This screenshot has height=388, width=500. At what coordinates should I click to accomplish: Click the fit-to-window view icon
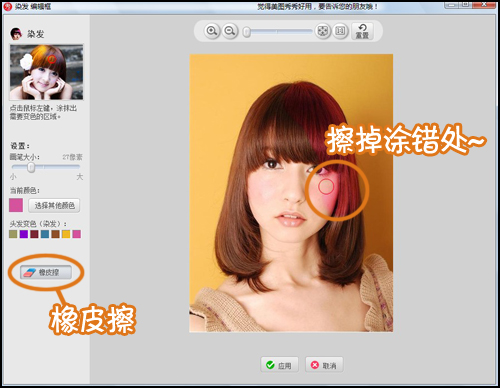coord(322,31)
